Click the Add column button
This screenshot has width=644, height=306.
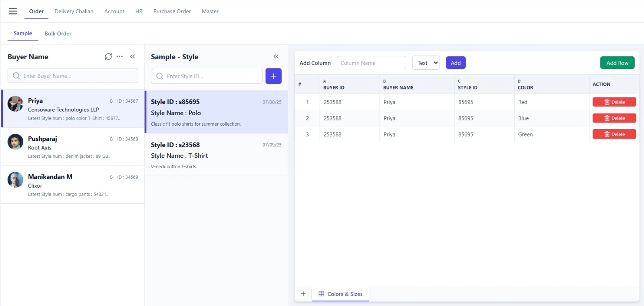tap(456, 63)
